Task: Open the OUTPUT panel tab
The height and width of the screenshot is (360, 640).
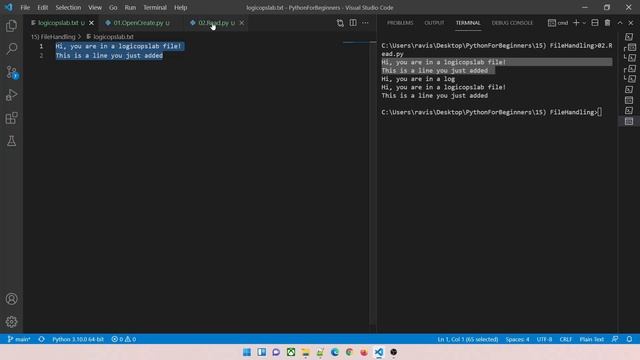Action: pyautogui.click(x=434, y=23)
